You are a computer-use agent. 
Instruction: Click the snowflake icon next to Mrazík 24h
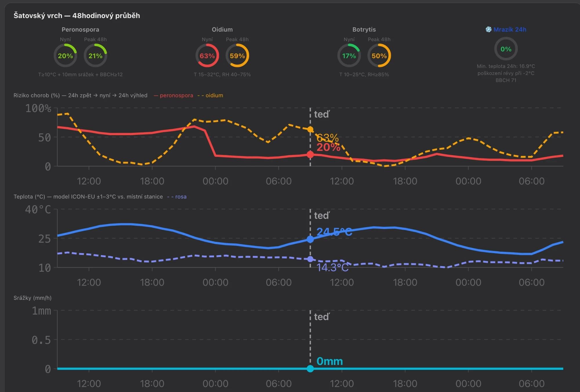pyautogui.click(x=489, y=30)
